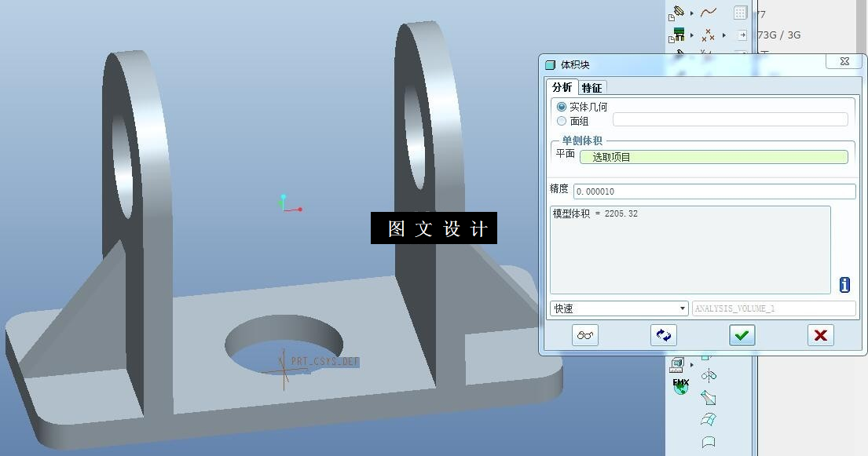The height and width of the screenshot is (456, 868).
Task: Click the ANALYSIS_VOLUME_1 name field
Action: (x=773, y=308)
